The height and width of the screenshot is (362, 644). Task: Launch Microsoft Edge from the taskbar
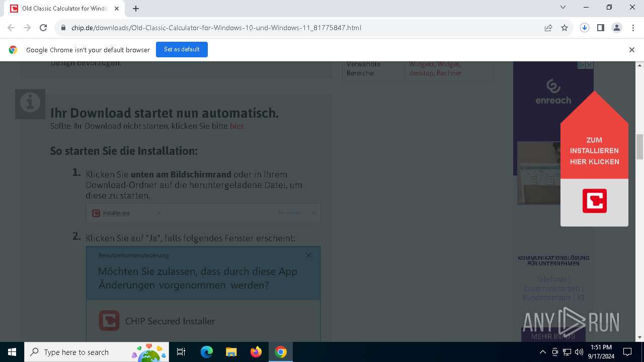(207, 352)
